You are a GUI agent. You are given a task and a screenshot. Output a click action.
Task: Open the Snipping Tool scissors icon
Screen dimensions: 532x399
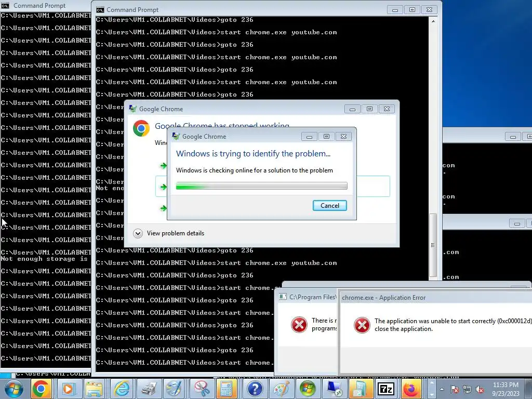pos(201,389)
